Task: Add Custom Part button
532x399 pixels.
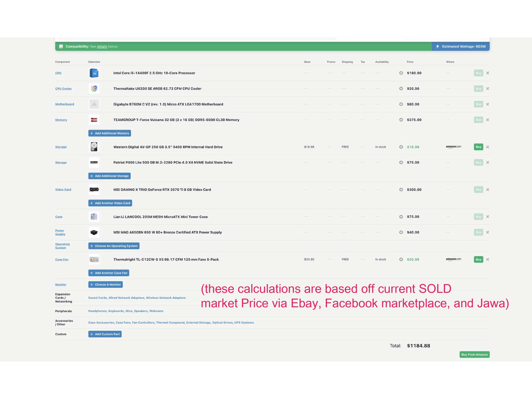Action: tap(105, 334)
